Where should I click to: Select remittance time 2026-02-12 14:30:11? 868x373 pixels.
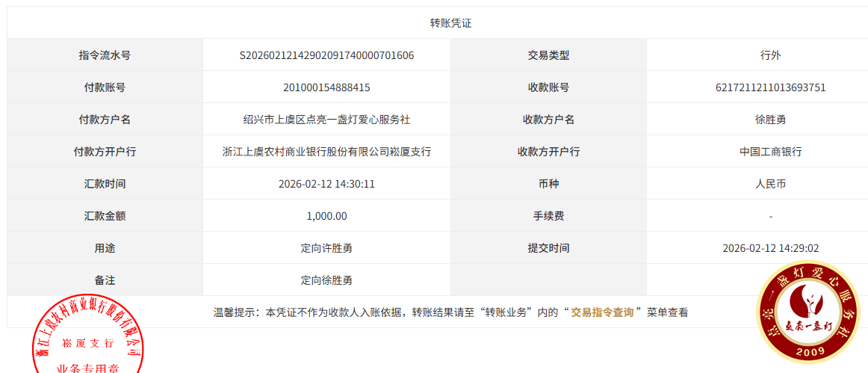(x=326, y=184)
